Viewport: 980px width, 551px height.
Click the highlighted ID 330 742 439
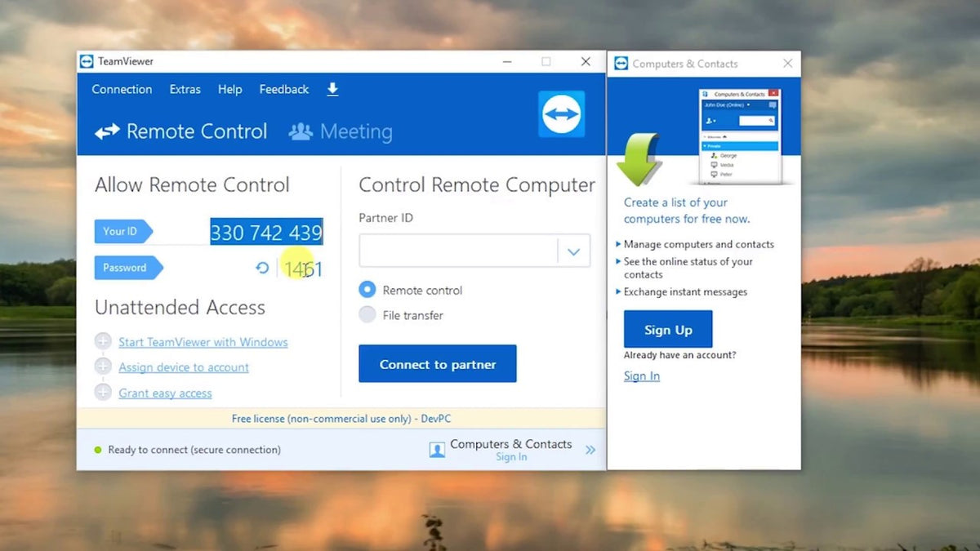coord(267,232)
